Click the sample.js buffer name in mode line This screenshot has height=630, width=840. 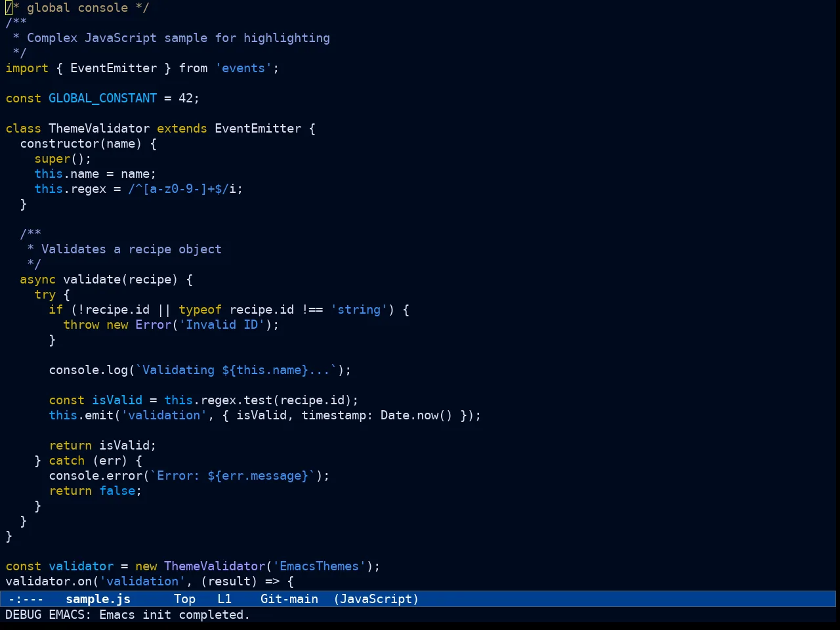(98, 599)
